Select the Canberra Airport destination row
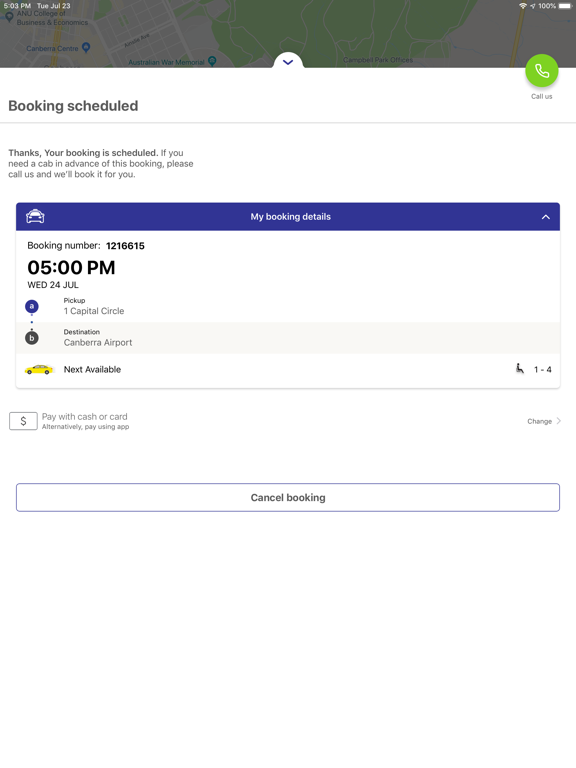The image size is (576, 768). click(288, 338)
